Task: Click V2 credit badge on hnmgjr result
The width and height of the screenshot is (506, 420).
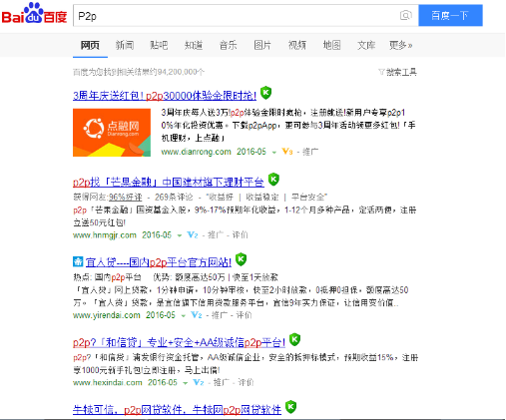Action: (193, 235)
